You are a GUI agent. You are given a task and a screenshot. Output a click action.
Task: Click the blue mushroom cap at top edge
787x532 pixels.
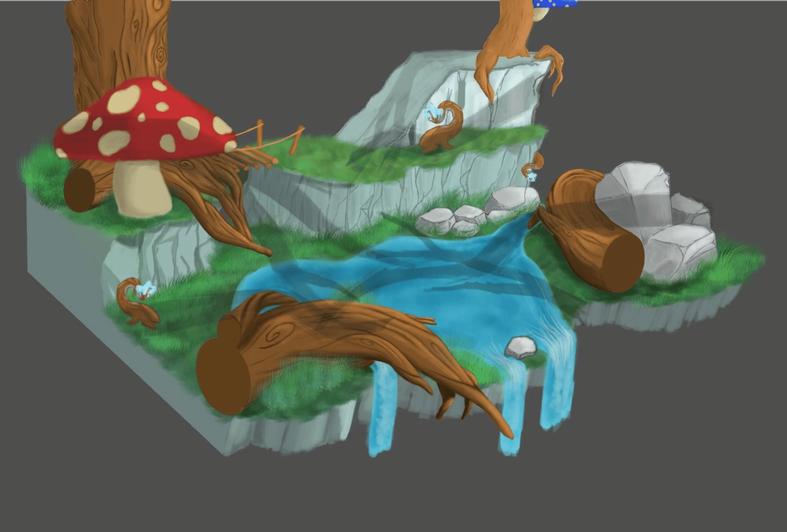554,3
